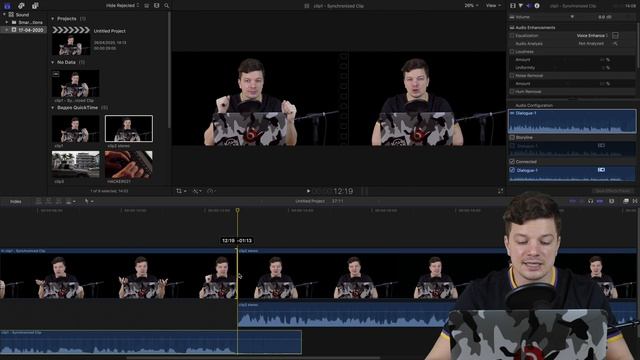Toggle filmstrip or list clip view
Image resolution: width=640 pixels, height=360 pixels.
147,6
